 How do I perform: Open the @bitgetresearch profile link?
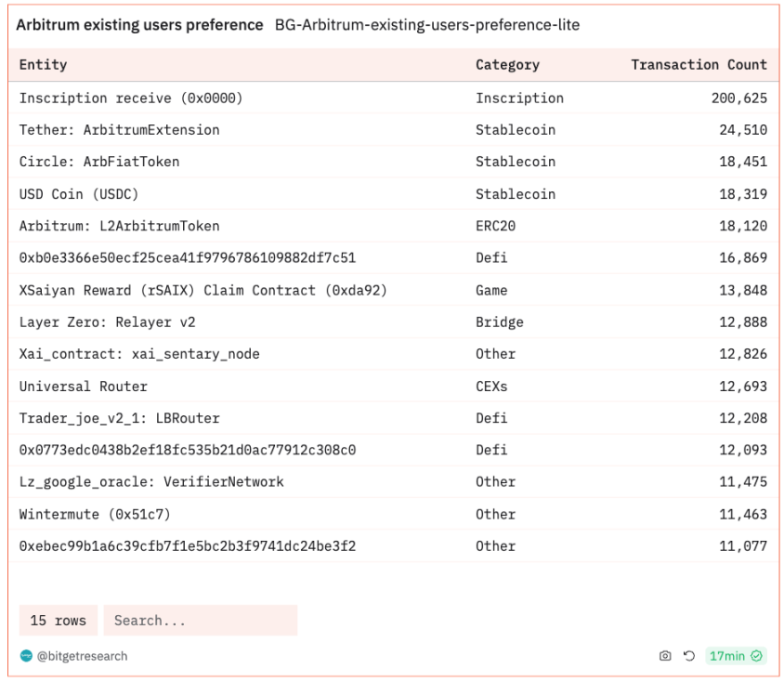click(x=82, y=656)
